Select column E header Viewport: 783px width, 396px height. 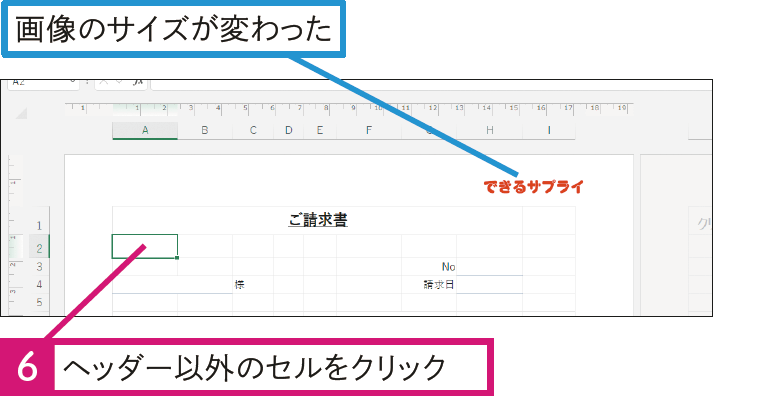(320, 130)
